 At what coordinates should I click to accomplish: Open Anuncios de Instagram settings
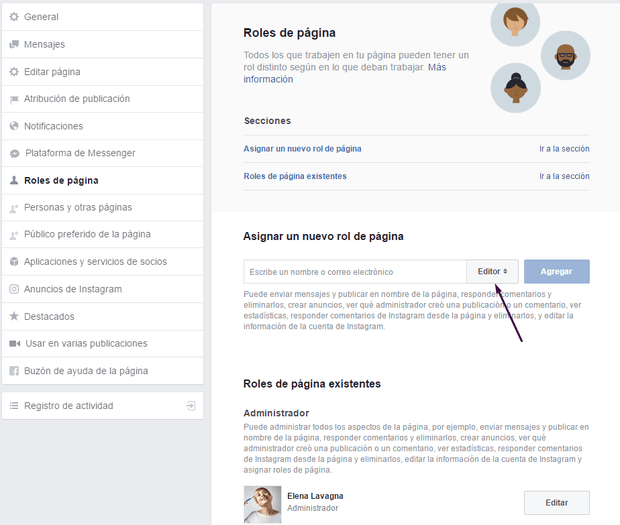(102, 289)
